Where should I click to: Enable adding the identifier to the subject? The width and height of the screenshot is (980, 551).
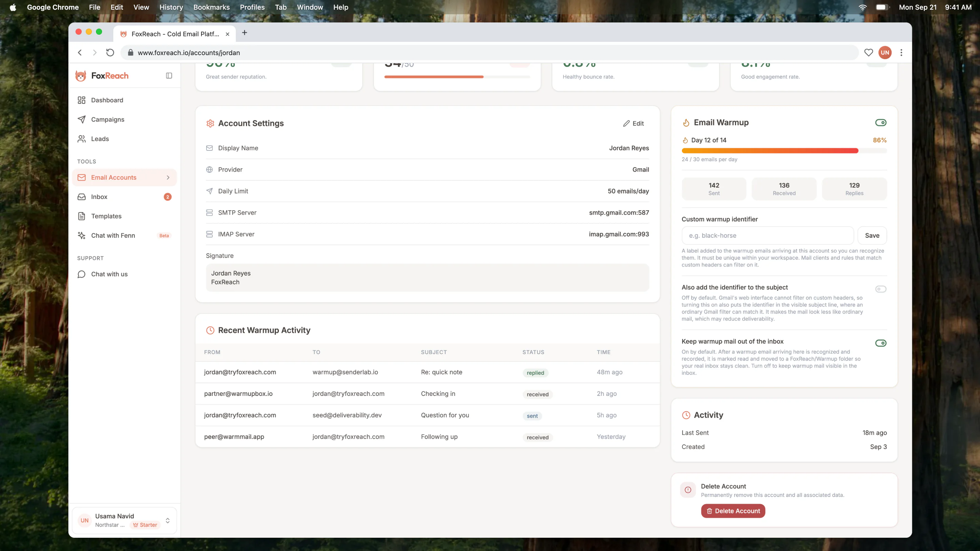click(x=881, y=289)
